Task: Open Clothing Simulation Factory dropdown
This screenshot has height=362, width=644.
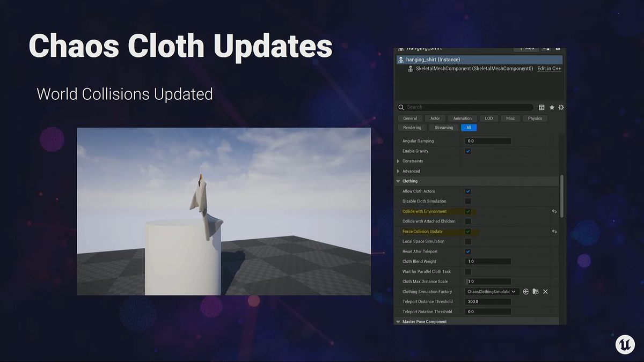Action: [492, 292]
